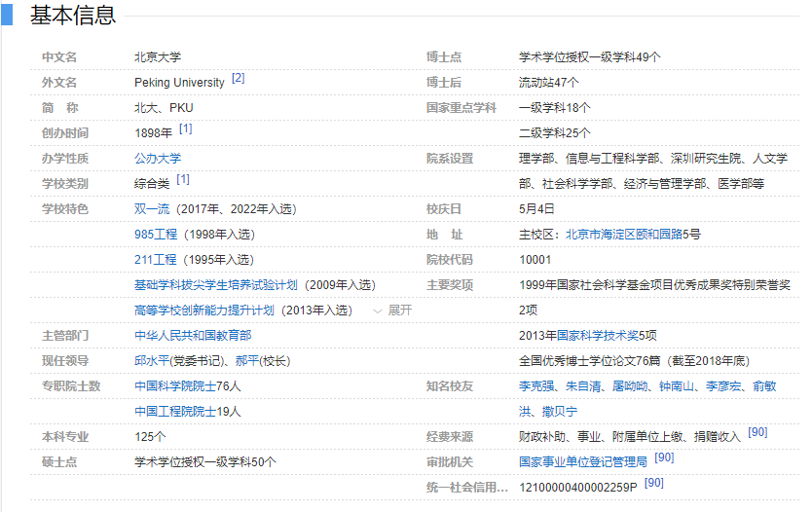Open 中华人民共和国教育部 link
Screen dimensions: 812x512
tap(193, 336)
